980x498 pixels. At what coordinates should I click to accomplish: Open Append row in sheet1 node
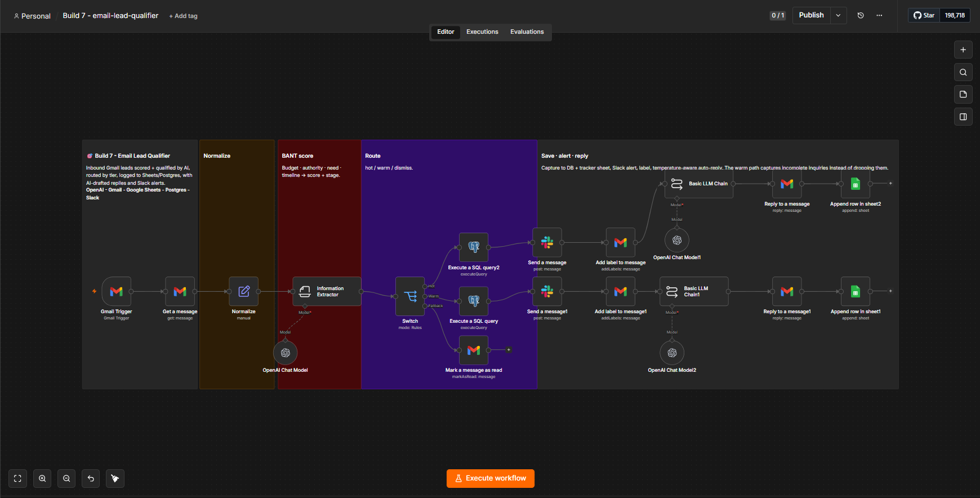[856, 291]
